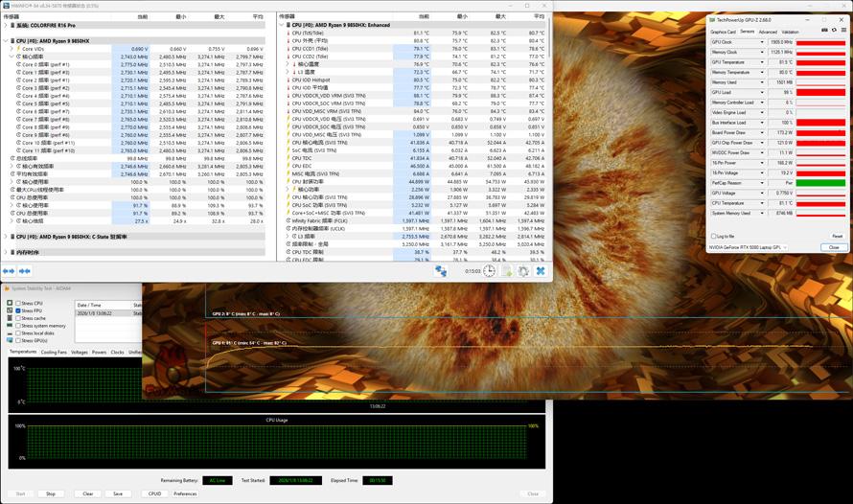Image resolution: width=853 pixels, height=504 pixels.
Task: Click the HWiNFO log file icon
Action: 507,271
